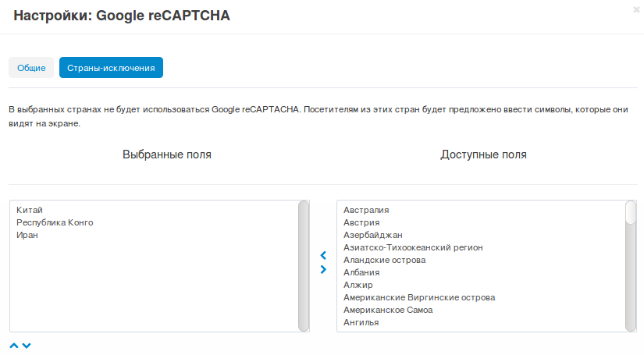
Task: Pick Албания from available fields
Action: coord(361,272)
